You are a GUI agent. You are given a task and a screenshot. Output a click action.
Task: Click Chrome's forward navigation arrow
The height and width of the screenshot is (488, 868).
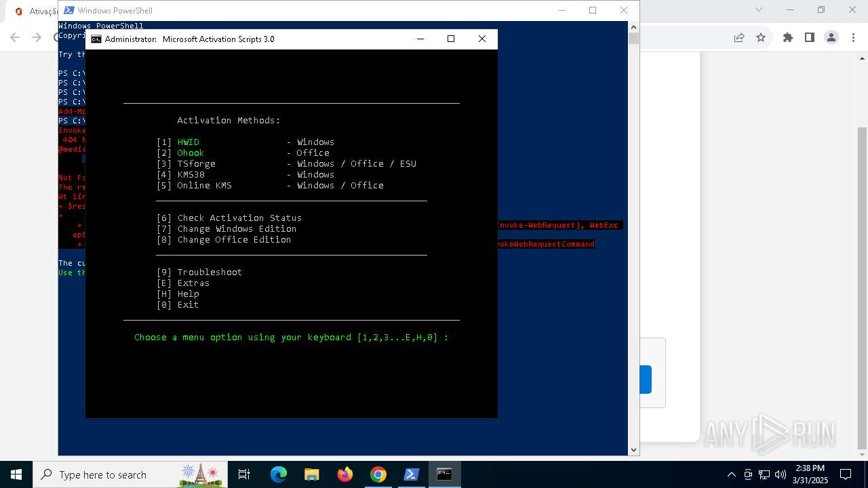37,37
